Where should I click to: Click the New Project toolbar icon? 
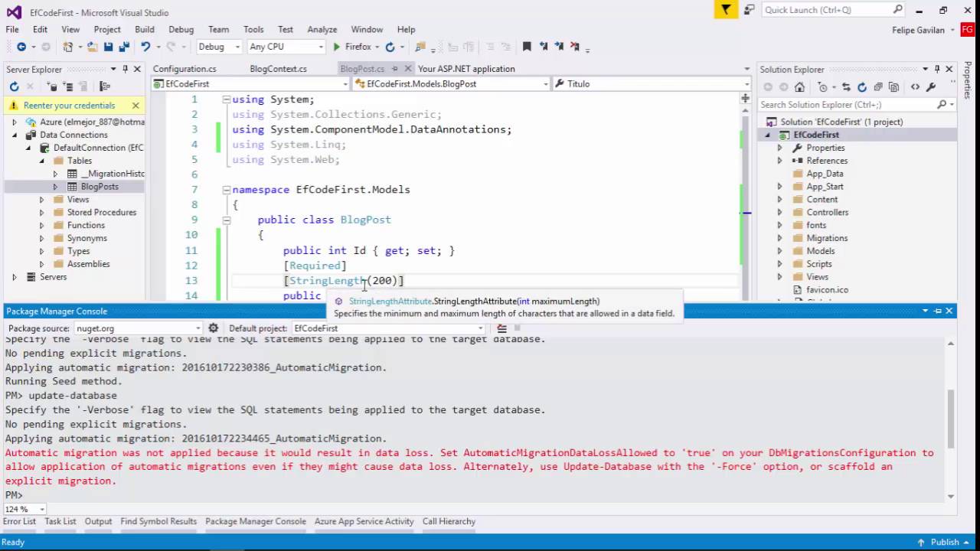(68, 47)
